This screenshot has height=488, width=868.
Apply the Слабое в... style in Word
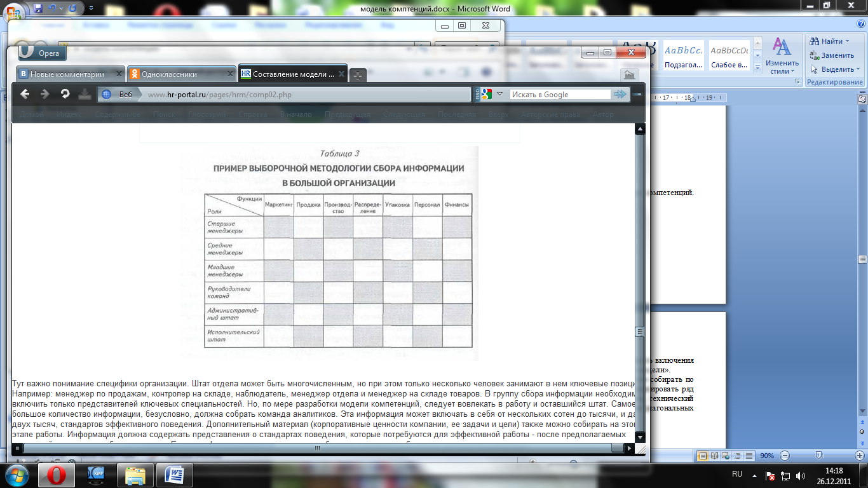click(x=729, y=55)
